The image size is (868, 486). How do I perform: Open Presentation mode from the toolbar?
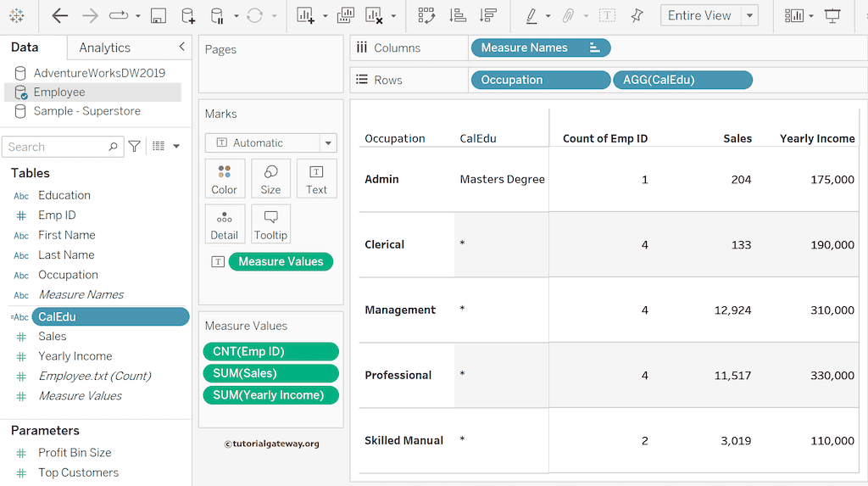coord(833,16)
